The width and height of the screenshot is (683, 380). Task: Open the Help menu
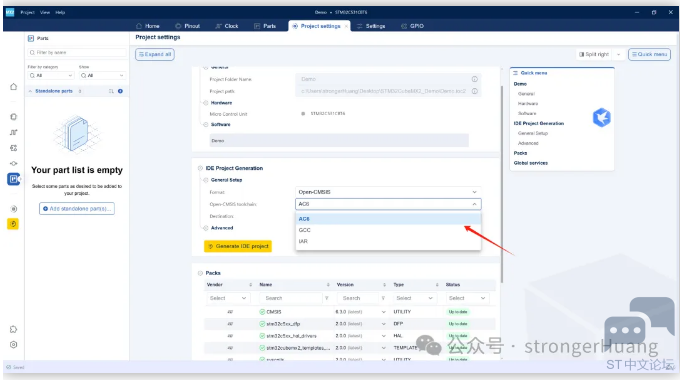(x=60, y=12)
